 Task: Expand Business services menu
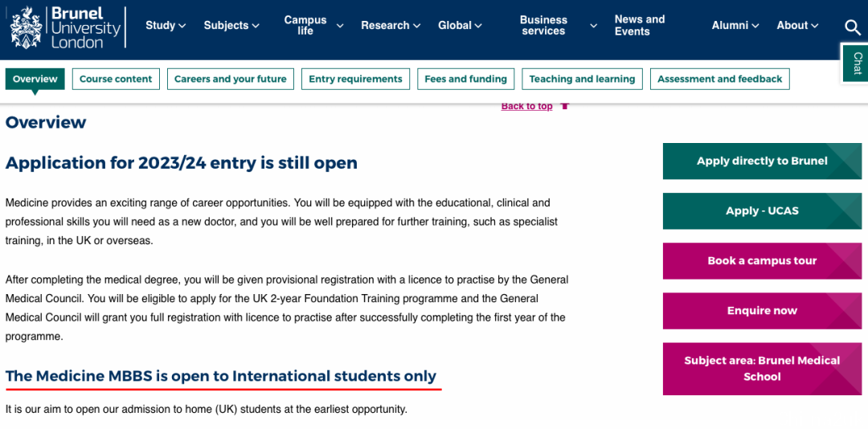(x=558, y=26)
